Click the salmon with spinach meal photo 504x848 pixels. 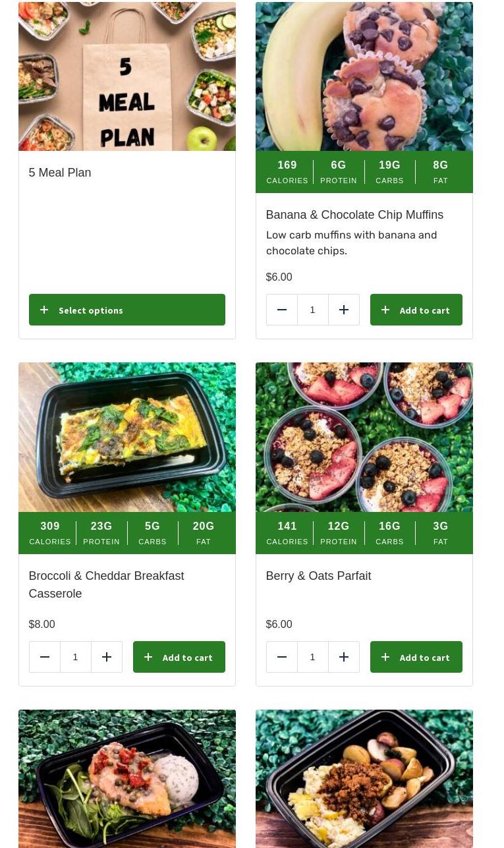click(126, 778)
